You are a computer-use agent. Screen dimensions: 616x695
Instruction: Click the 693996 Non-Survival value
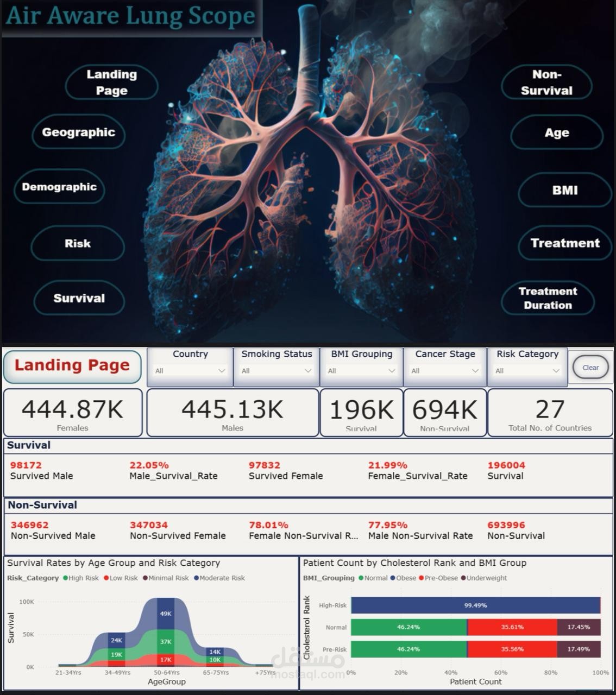pyautogui.click(x=506, y=525)
